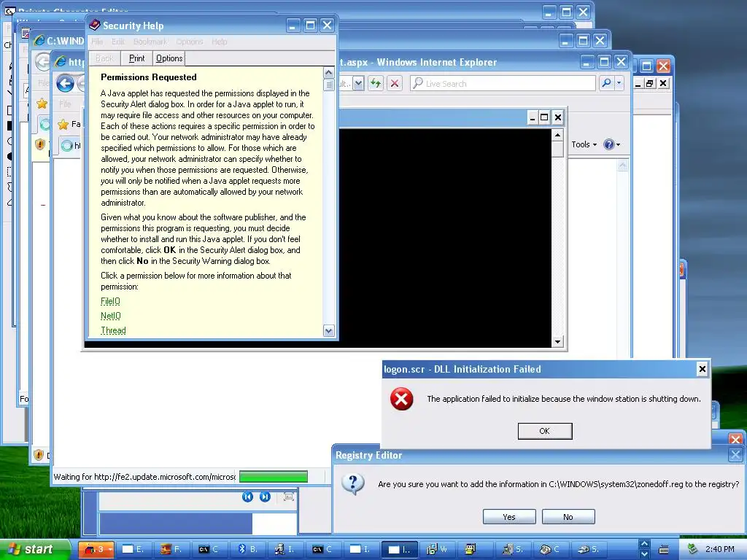Click the black window scroll up arrow

[558, 135]
